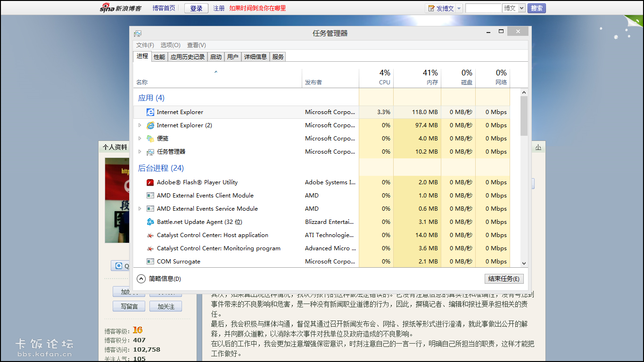Click the scrollbar down arrow in process list
Viewport: 644px width, 362px height.
click(524, 263)
